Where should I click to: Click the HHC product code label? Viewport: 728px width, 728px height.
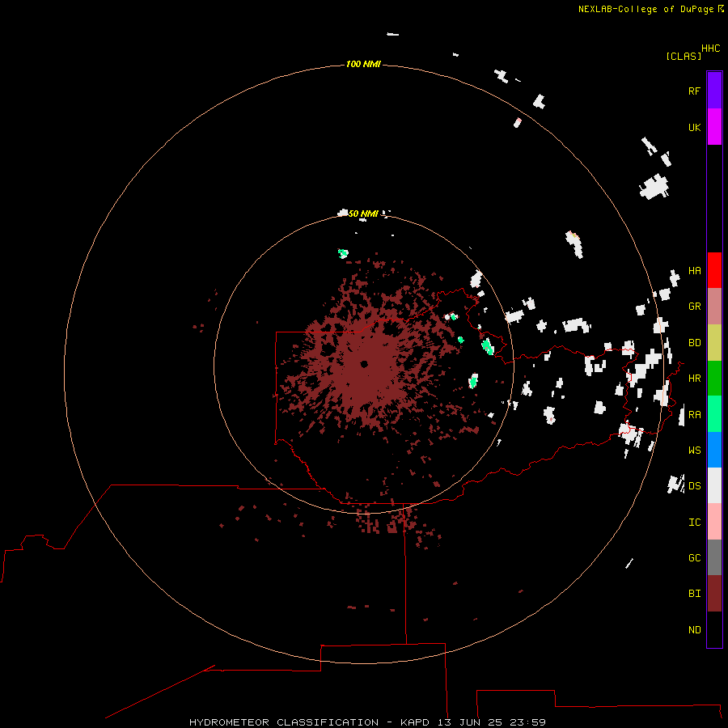pos(710,49)
